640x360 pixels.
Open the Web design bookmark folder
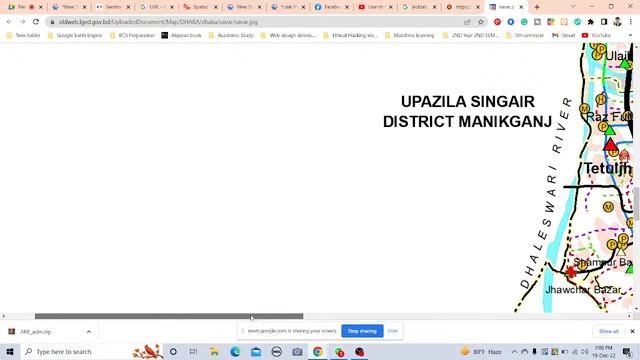pos(288,36)
